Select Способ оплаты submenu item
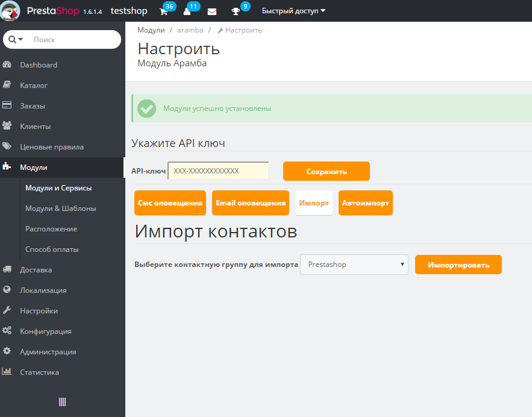The width and height of the screenshot is (532, 417). [x=52, y=249]
